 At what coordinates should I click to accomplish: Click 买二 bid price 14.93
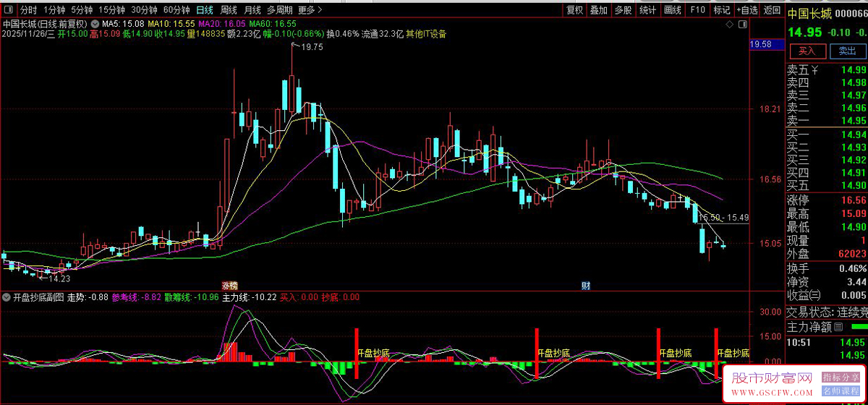pyautogui.click(x=853, y=148)
